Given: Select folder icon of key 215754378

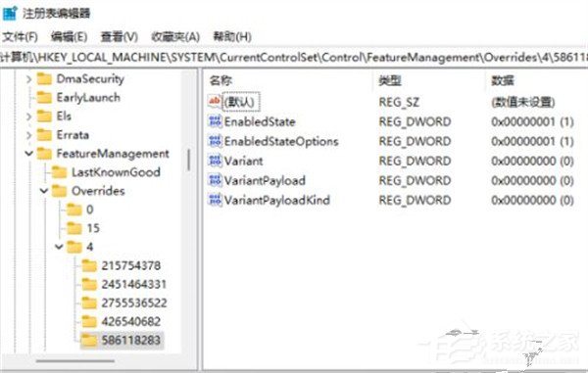Looking at the screenshot, I should 89,265.
